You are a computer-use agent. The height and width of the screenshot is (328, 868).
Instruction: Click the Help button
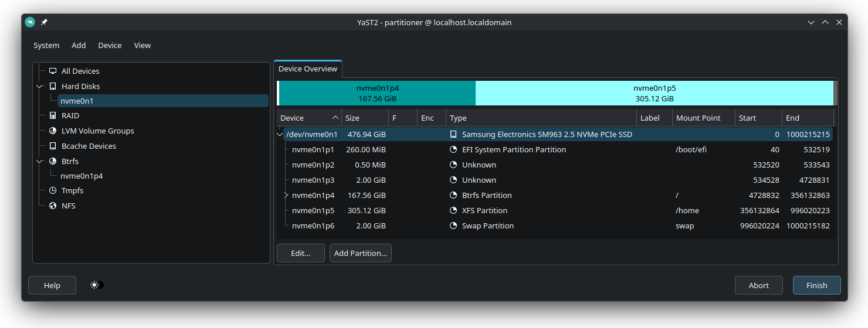[52, 285]
